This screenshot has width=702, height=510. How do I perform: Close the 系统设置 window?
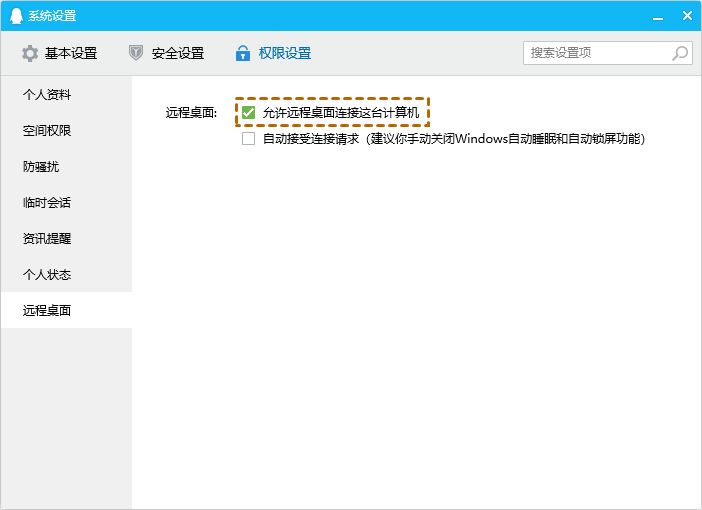pos(686,16)
